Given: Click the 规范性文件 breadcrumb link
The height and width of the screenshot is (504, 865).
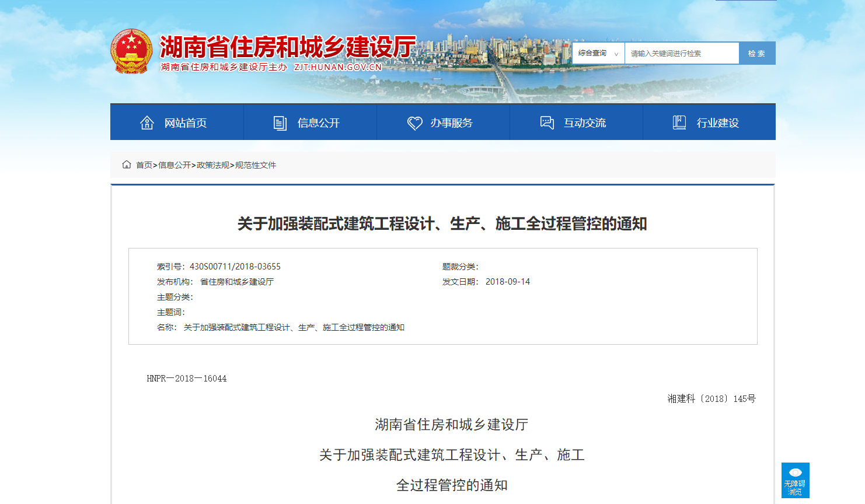Looking at the screenshot, I should [256, 165].
